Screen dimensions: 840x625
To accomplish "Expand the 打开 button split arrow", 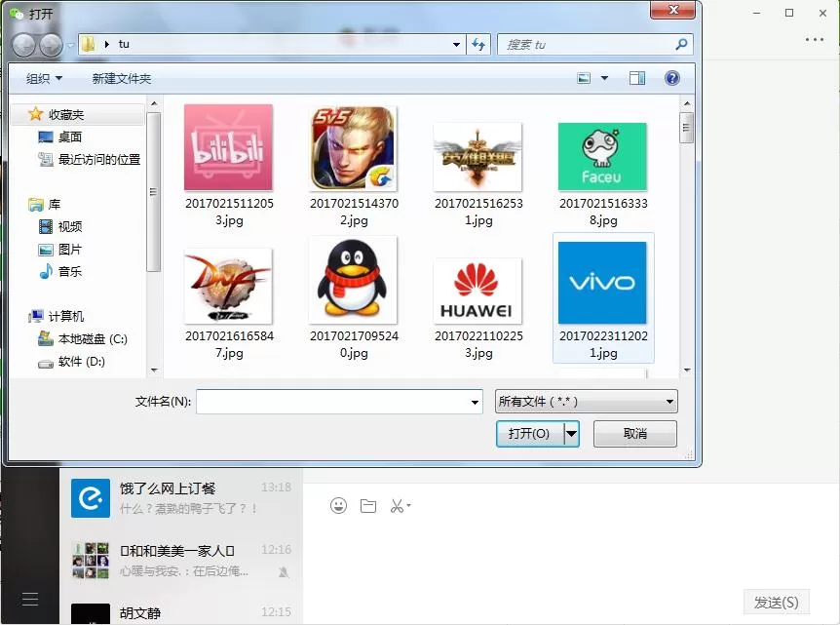I will [572, 433].
